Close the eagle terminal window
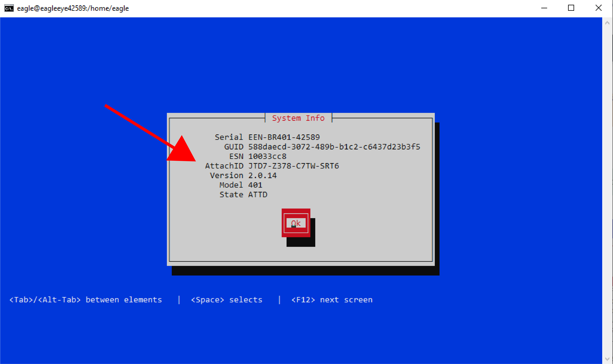 [x=598, y=8]
